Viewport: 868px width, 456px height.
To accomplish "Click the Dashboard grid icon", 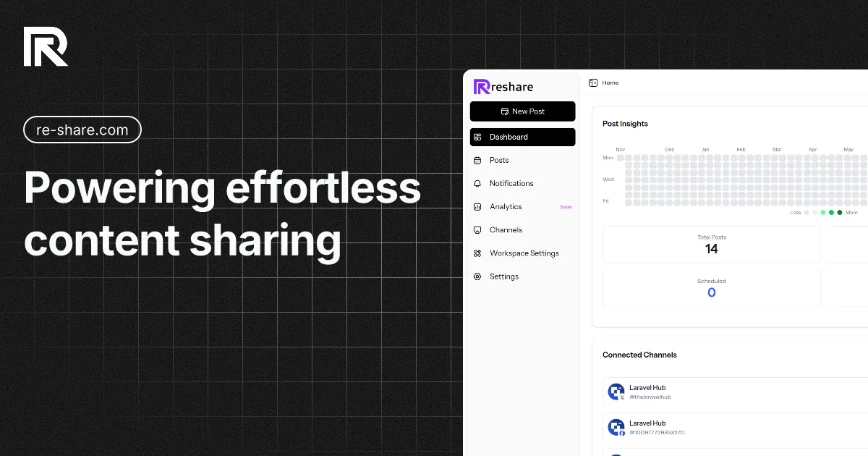I will click(x=477, y=137).
